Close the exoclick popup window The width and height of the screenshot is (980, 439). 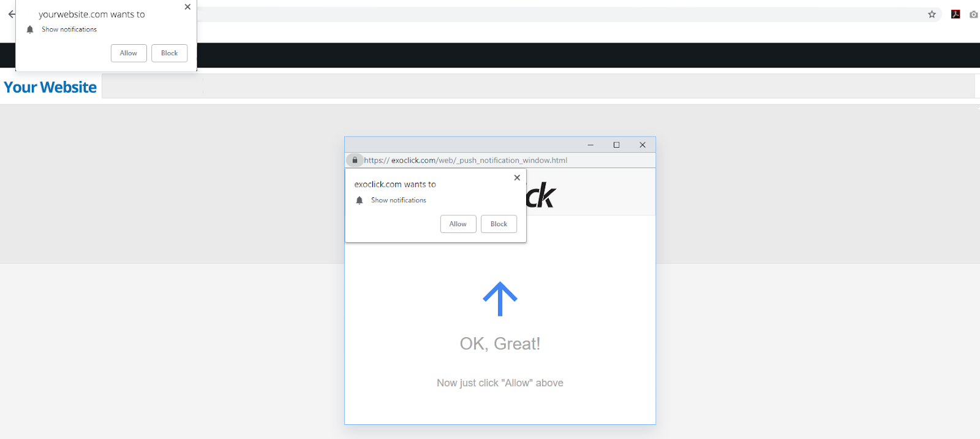click(643, 145)
